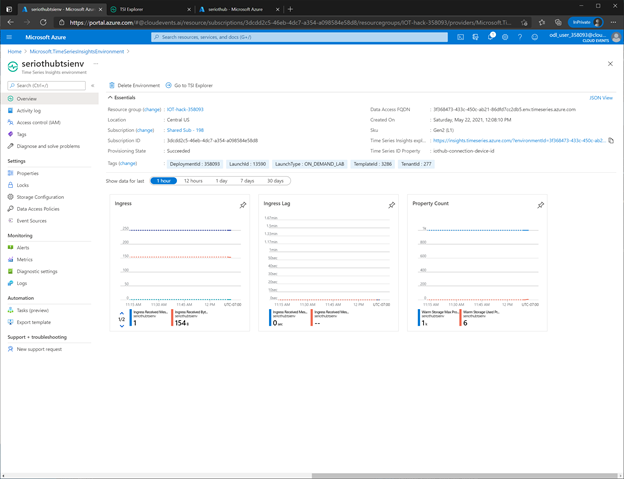Copy the Time Series Insights explorer URL
This screenshot has height=479, width=624.
pos(611,140)
